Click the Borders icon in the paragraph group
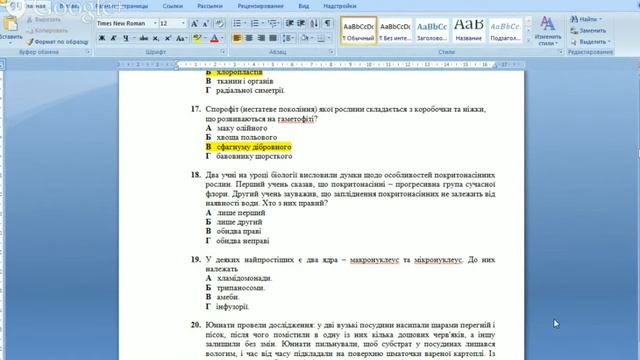This screenshot has width=640, height=360. pyautogui.click(x=321, y=38)
